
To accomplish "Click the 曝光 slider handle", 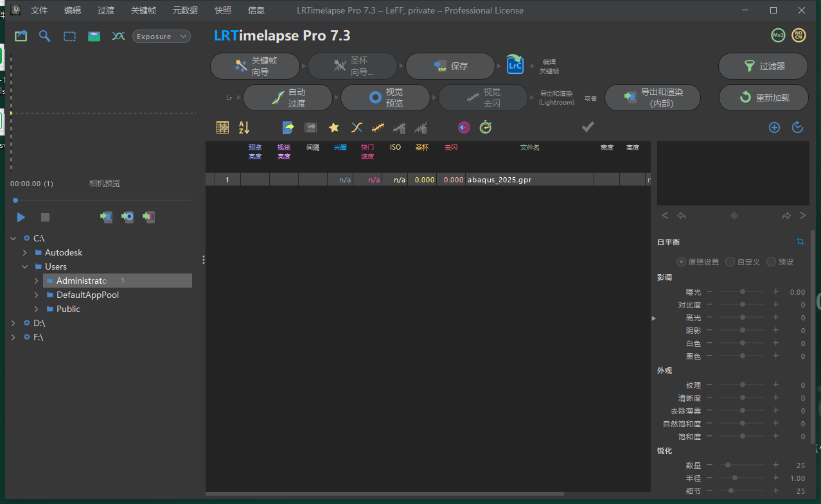I will (743, 291).
